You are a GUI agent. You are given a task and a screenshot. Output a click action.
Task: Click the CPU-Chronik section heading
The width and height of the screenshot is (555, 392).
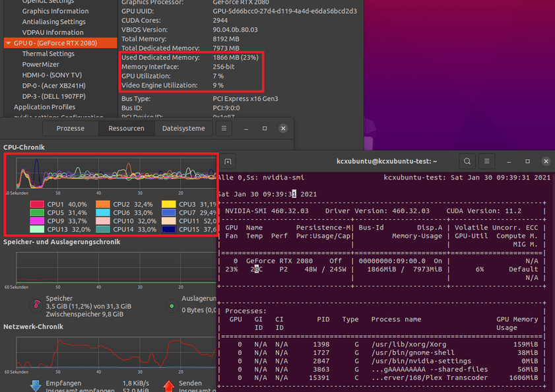24,147
